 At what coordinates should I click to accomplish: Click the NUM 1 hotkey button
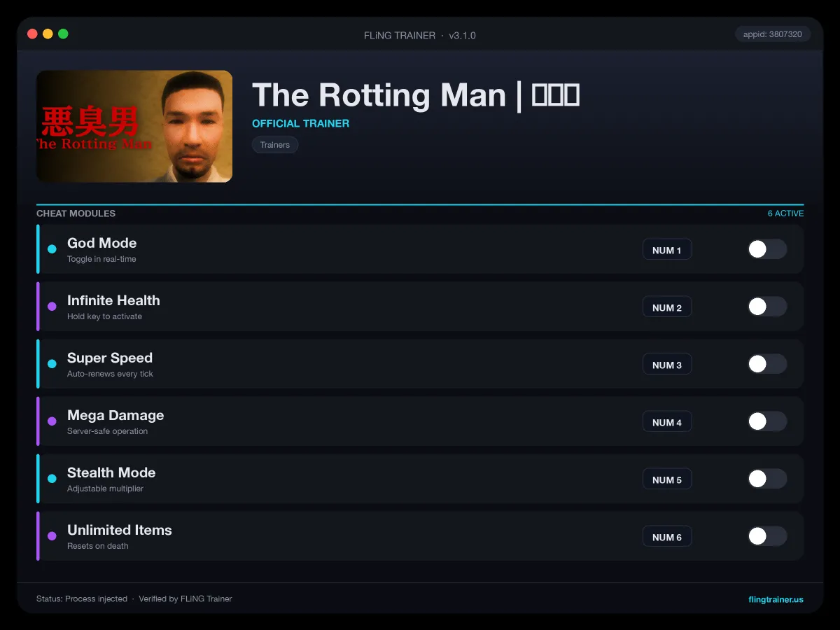tap(667, 250)
